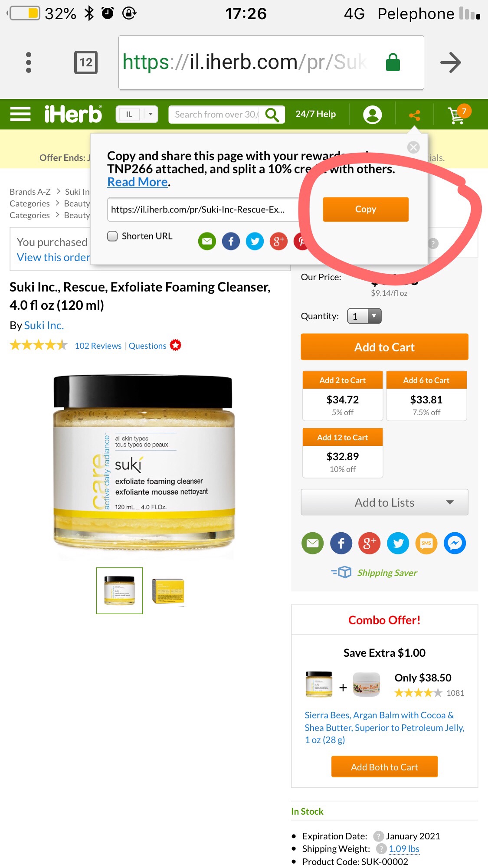This screenshot has height=868, width=488.
Task: Open the account profile icon
Action: click(x=372, y=115)
